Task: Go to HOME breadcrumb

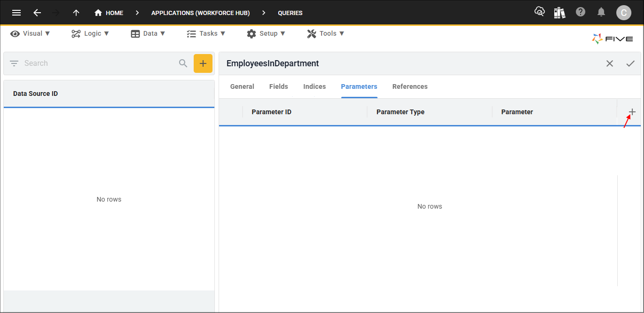Action: (x=109, y=13)
